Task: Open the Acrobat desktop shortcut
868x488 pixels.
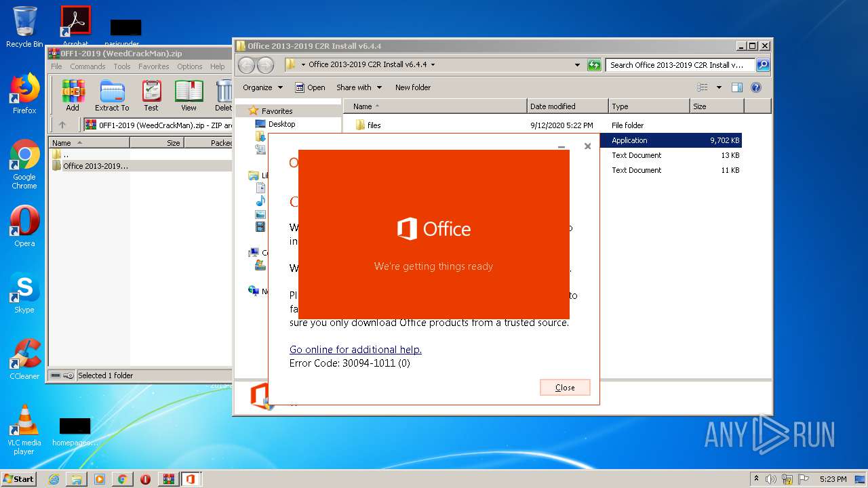Action: [x=75, y=26]
